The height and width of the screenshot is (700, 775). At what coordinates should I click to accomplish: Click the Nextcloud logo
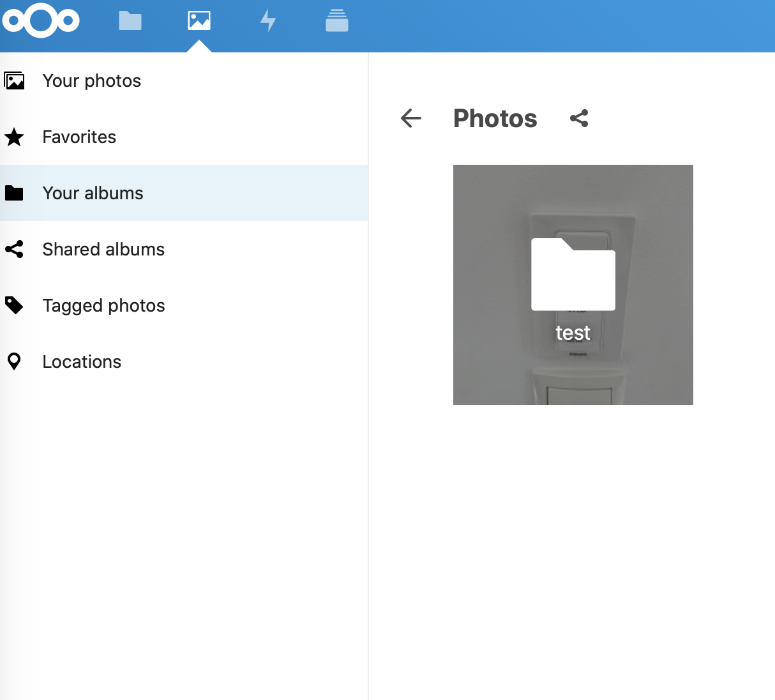pyautogui.click(x=40, y=21)
